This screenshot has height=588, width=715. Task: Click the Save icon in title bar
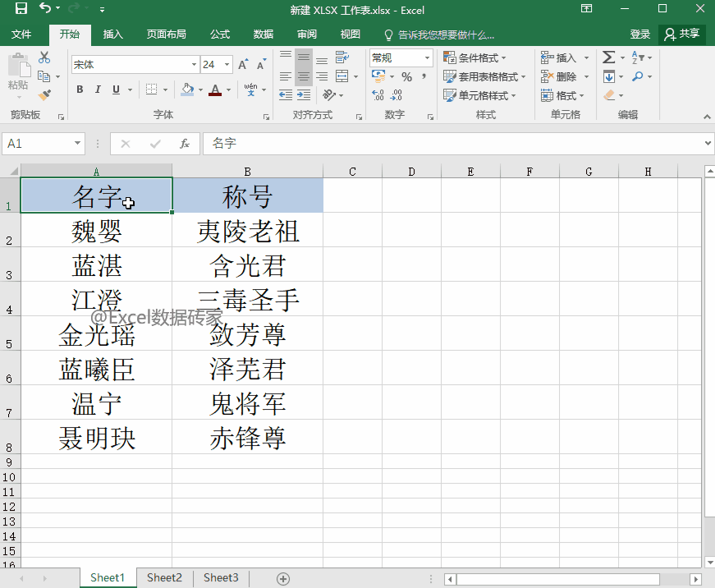point(21,8)
